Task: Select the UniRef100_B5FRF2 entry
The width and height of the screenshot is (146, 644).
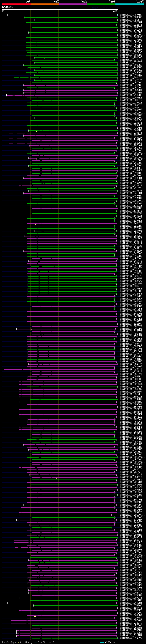Action: click(x=131, y=394)
